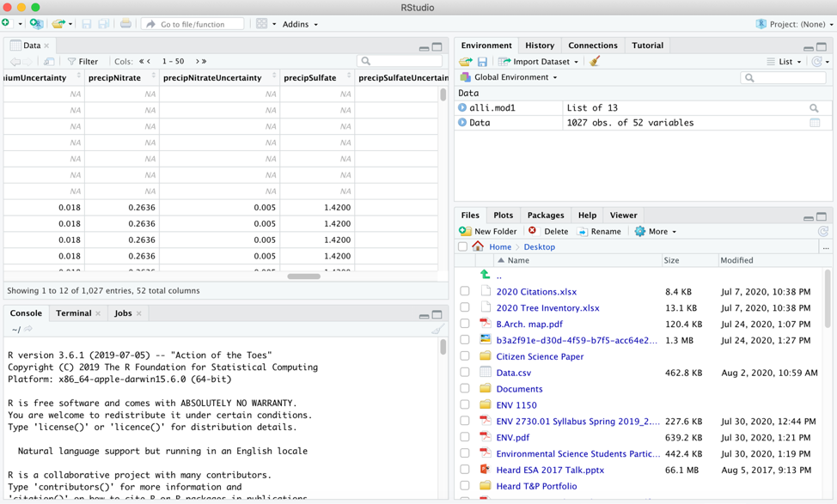Click the New Folder button
This screenshot has height=504, width=837.
(488, 232)
